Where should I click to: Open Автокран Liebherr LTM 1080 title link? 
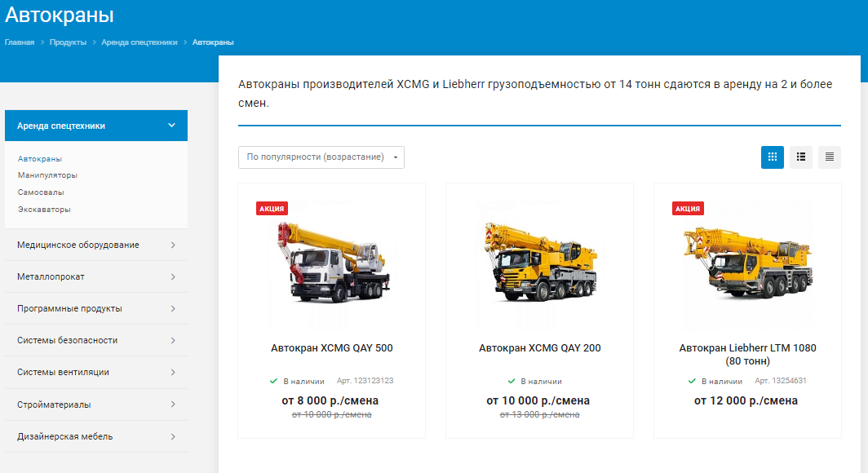(747, 355)
